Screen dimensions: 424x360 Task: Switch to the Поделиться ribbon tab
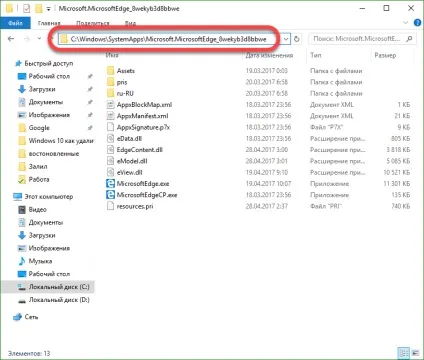coord(93,23)
